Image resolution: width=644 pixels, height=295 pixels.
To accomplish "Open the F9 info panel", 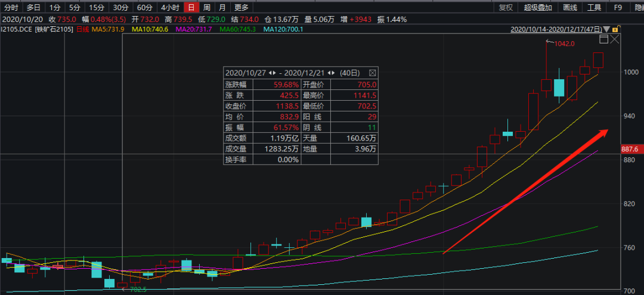I will (x=618, y=7).
